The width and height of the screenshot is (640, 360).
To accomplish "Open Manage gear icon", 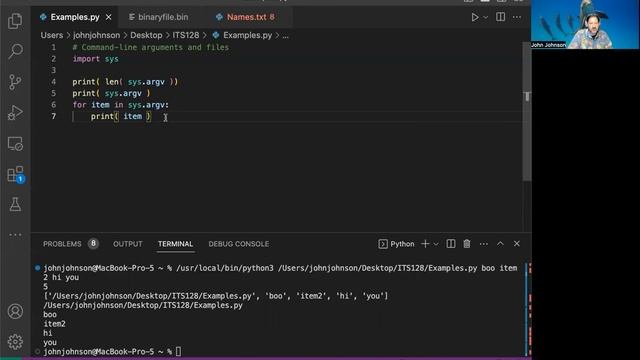I will tap(15, 342).
